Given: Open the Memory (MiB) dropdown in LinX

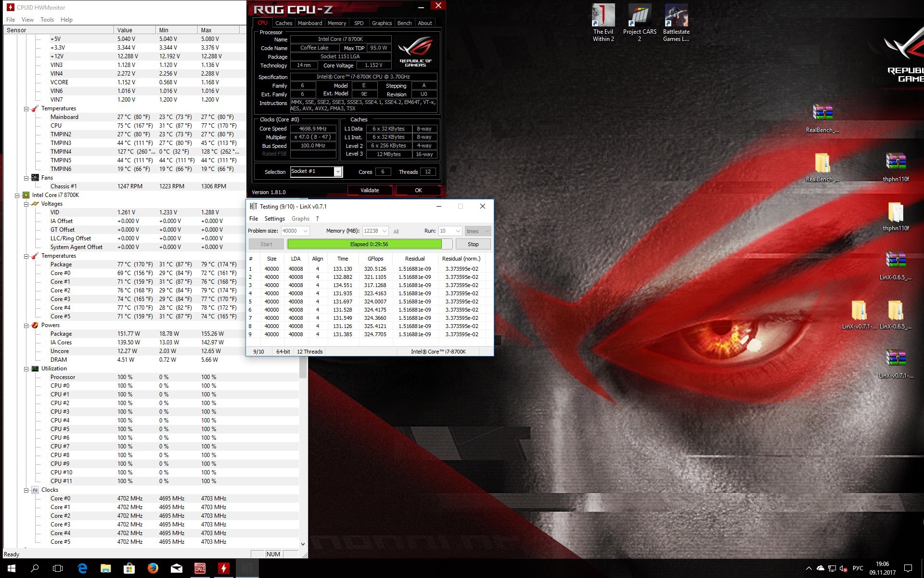Looking at the screenshot, I should (x=385, y=231).
